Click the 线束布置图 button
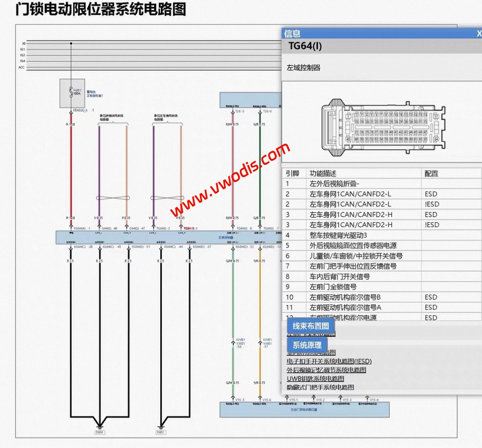The width and height of the screenshot is (482, 448). (x=310, y=326)
